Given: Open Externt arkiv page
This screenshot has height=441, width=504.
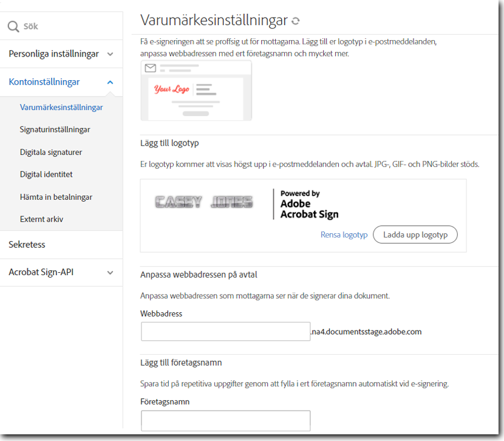Looking at the screenshot, I should tap(41, 219).
